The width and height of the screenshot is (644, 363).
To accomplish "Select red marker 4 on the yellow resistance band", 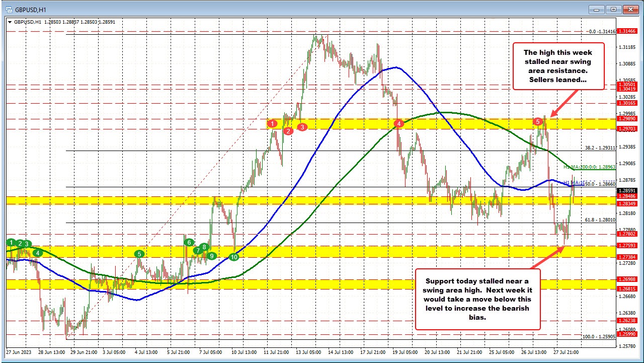I will click(399, 123).
